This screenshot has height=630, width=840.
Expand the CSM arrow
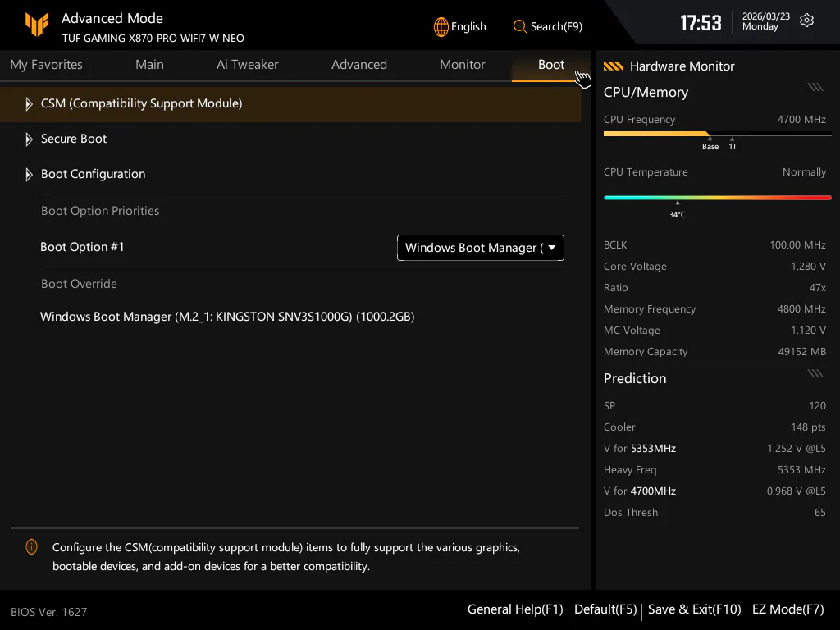pyautogui.click(x=29, y=103)
